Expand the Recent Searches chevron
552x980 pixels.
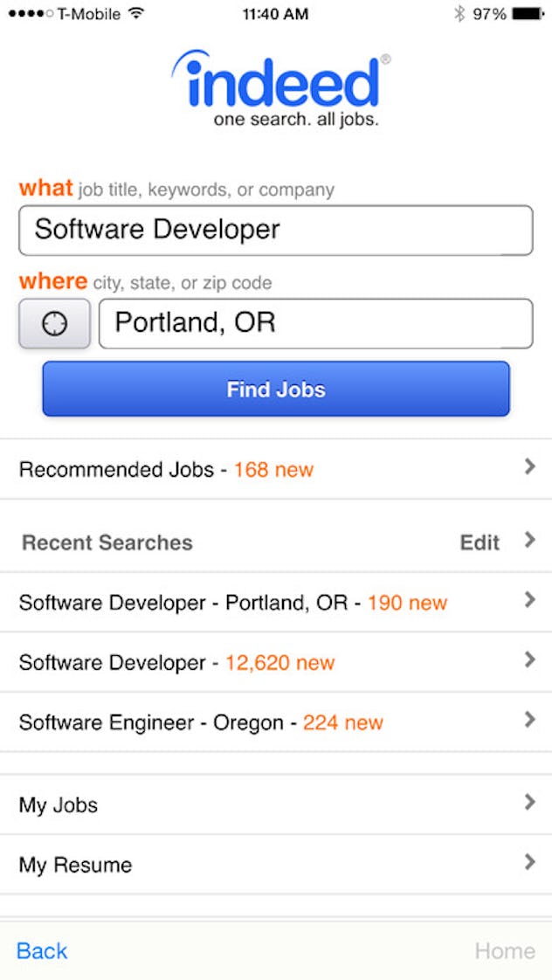coord(531,542)
